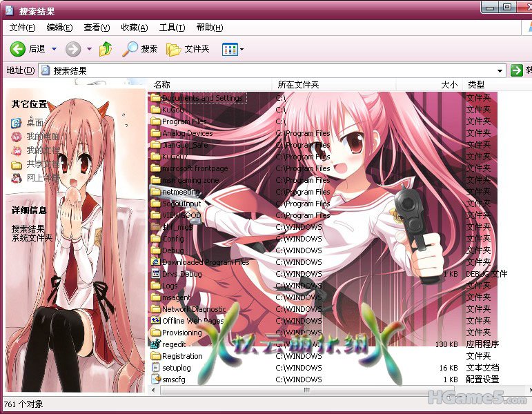
Task: Open the 收藏(A) menu
Action: pos(135,28)
